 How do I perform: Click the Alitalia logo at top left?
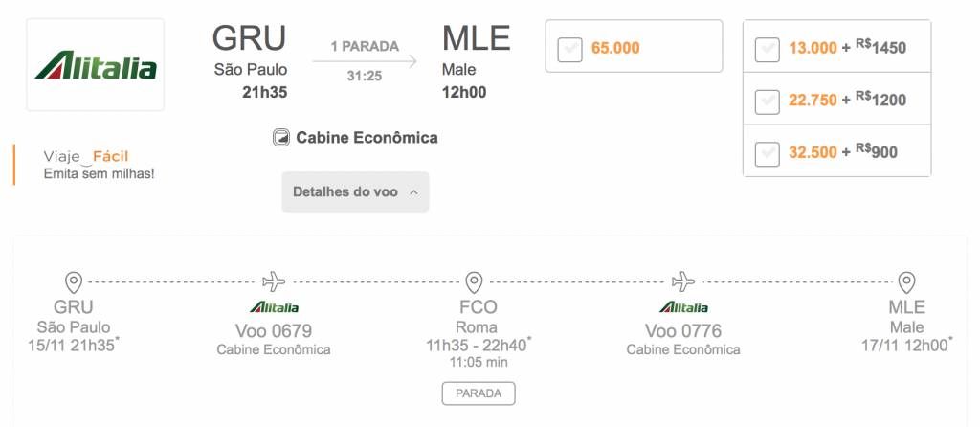point(96,65)
